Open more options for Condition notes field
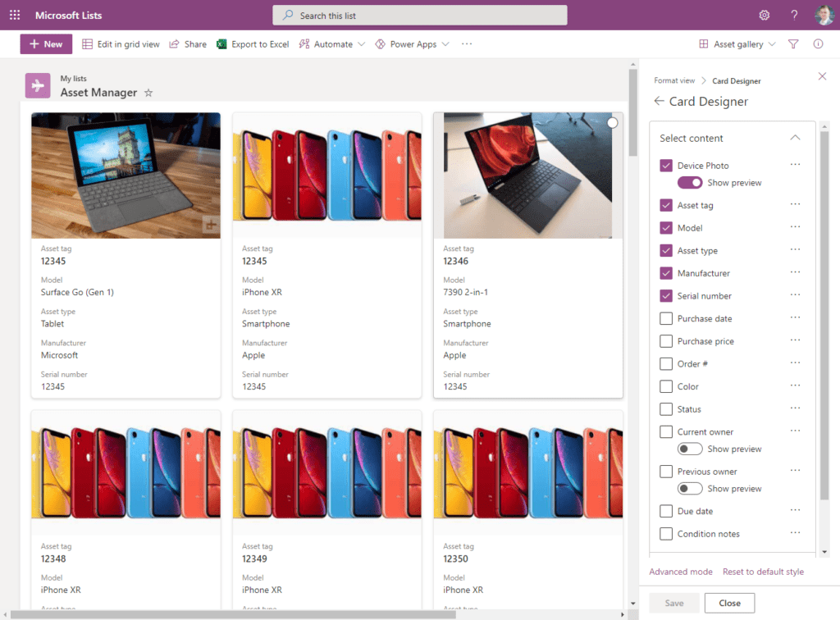 pos(795,533)
